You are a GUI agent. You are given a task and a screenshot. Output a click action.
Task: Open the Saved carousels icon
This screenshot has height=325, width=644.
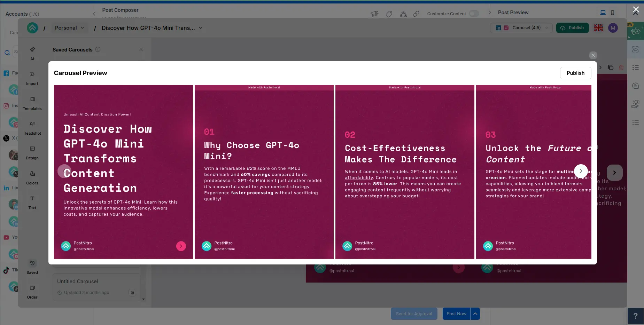coord(32,267)
